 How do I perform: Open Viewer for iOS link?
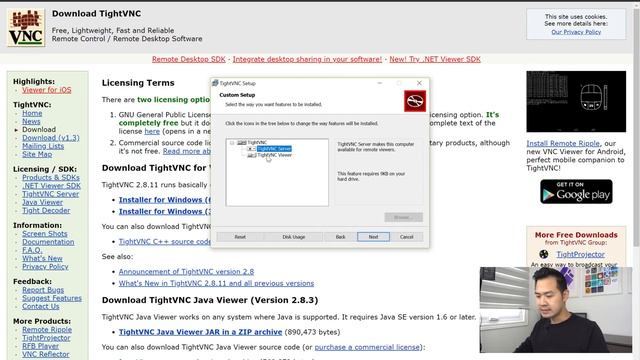pyautogui.click(x=47, y=90)
